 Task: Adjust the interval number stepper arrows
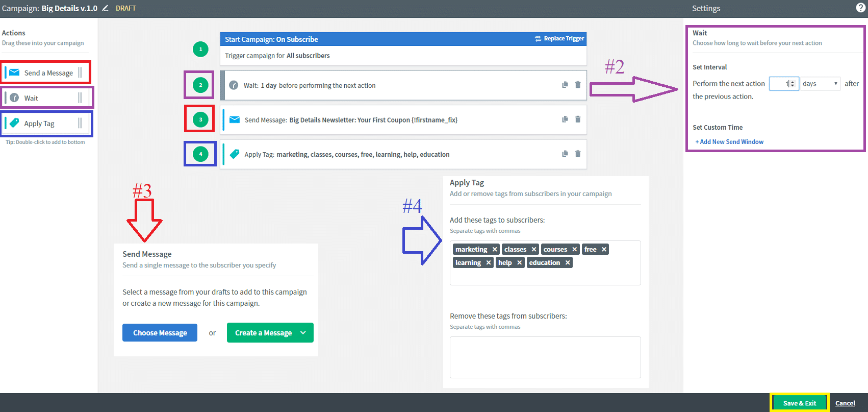792,84
